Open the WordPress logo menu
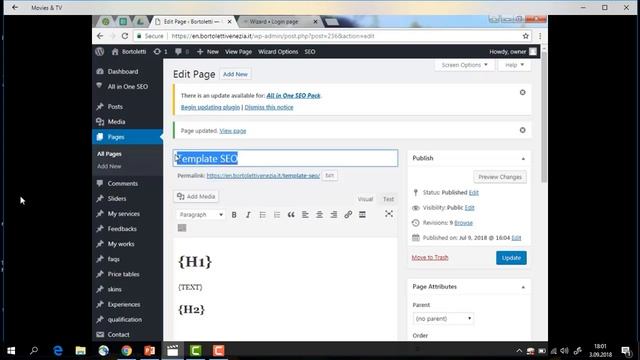Image resolution: width=640 pixels, height=360 pixels. click(x=100, y=52)
